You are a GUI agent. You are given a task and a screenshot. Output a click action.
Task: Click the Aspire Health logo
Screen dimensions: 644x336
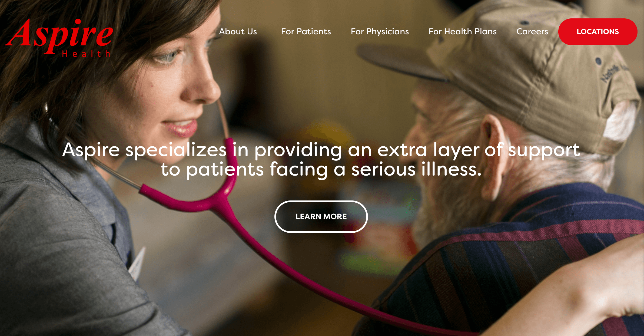pos(59,38)
